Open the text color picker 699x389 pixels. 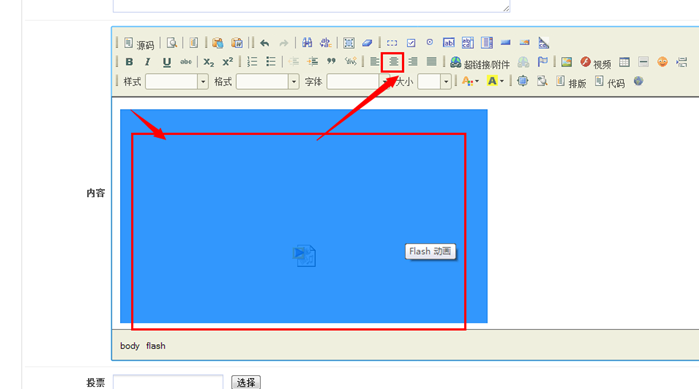[x=470, y=81]
